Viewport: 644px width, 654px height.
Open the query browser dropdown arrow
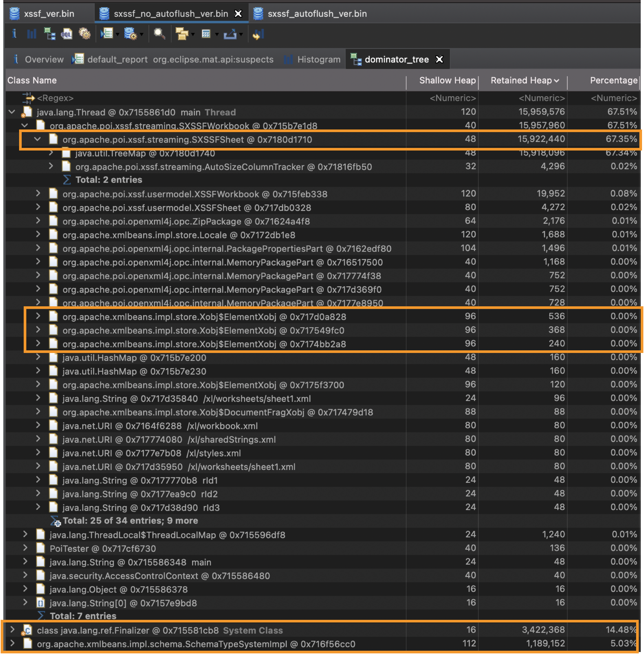(142, 35)
